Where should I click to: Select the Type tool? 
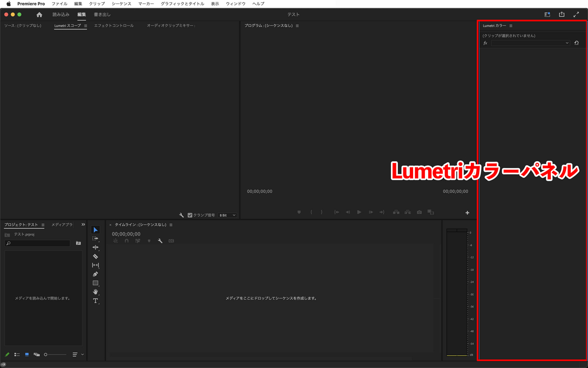96,301
